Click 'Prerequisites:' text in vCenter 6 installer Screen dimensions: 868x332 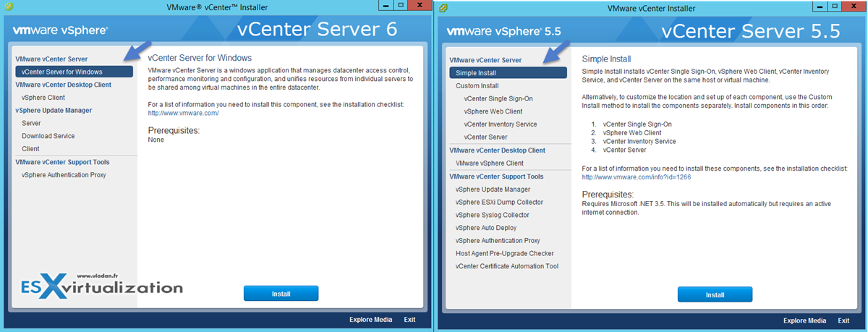point(174,130)
